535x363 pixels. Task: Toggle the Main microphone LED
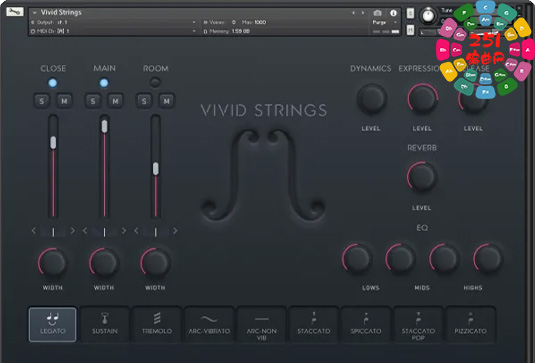coord(104,83)
